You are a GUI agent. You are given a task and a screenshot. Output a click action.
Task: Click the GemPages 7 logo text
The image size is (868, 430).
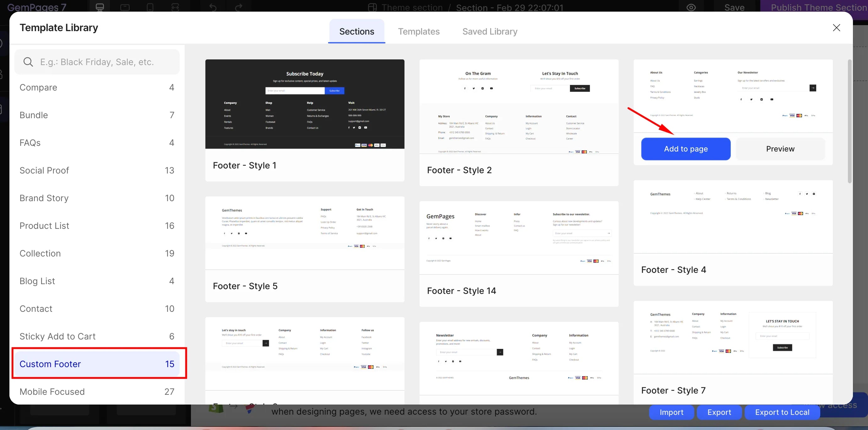[x=37, y=7]
